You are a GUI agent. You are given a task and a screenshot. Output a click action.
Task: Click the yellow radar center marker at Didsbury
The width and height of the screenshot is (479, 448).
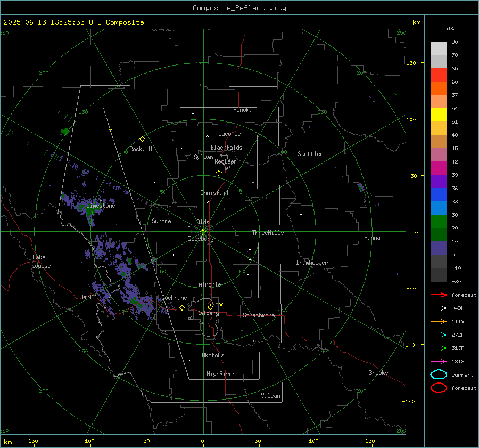point(203,232)
